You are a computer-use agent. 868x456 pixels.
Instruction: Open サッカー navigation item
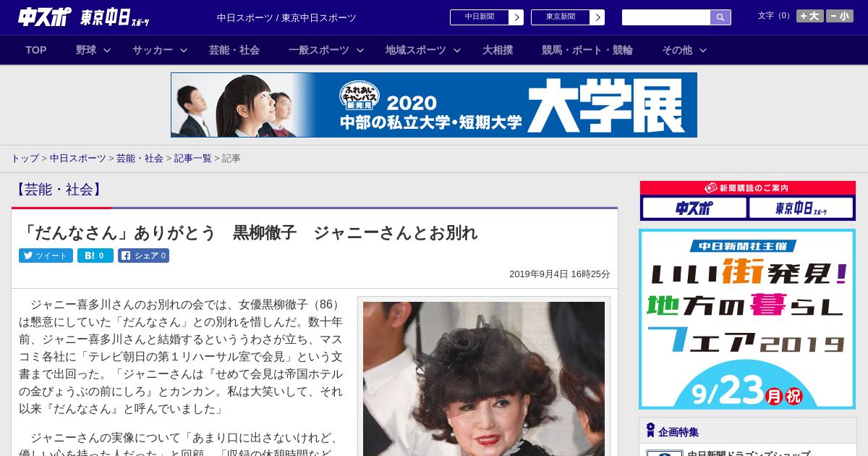153,50
